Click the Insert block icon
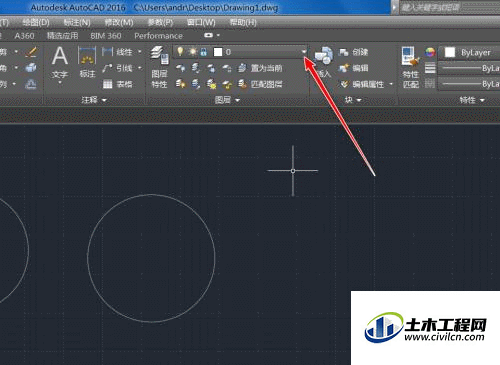The width and height of the screenshot is (500, 365). point(323,56)
